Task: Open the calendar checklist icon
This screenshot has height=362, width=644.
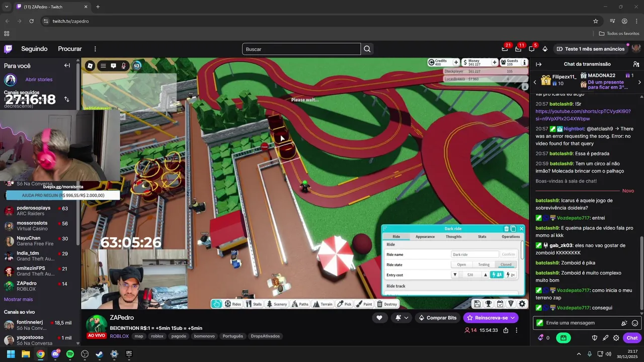Action: click(x=500, y=304)
